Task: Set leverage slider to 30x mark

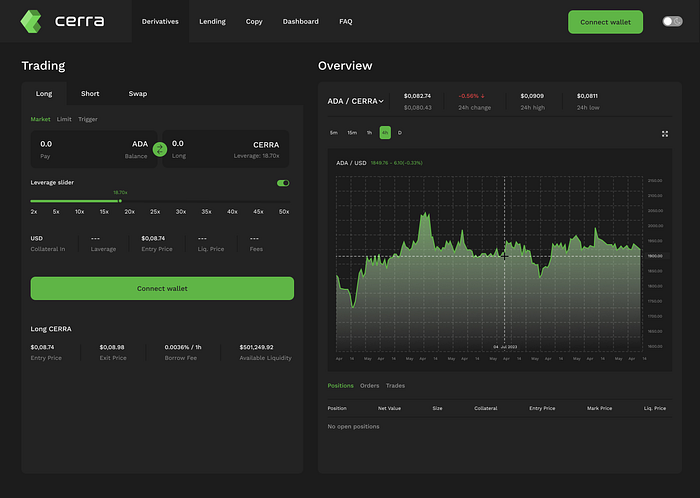Action: [181, 212]
